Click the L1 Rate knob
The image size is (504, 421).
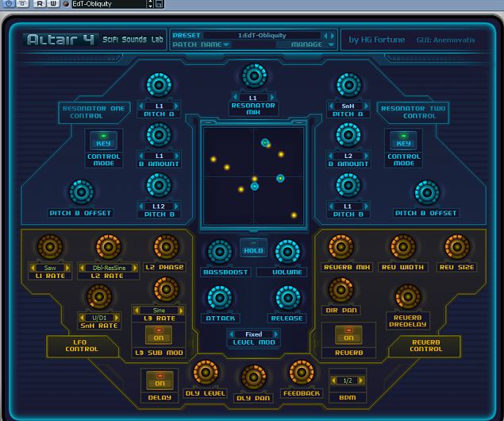pyautogui.click(x=50, y=247)
